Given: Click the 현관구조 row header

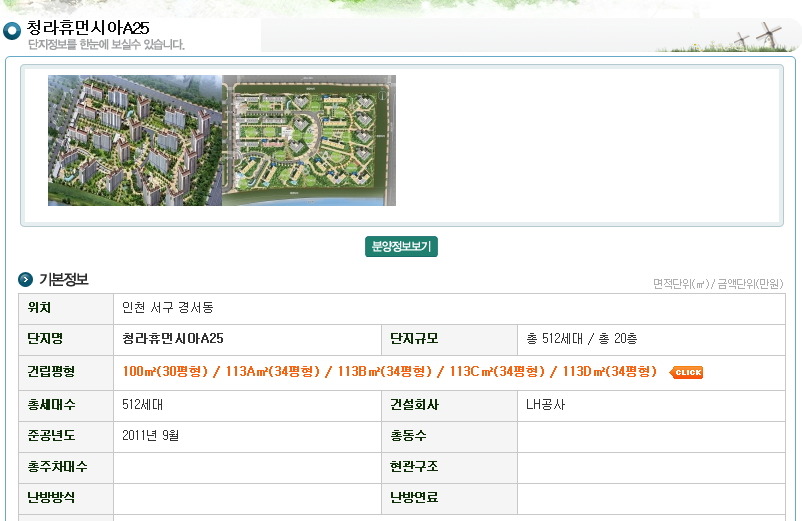Looking at the screenshot, I should pos(450,468).
